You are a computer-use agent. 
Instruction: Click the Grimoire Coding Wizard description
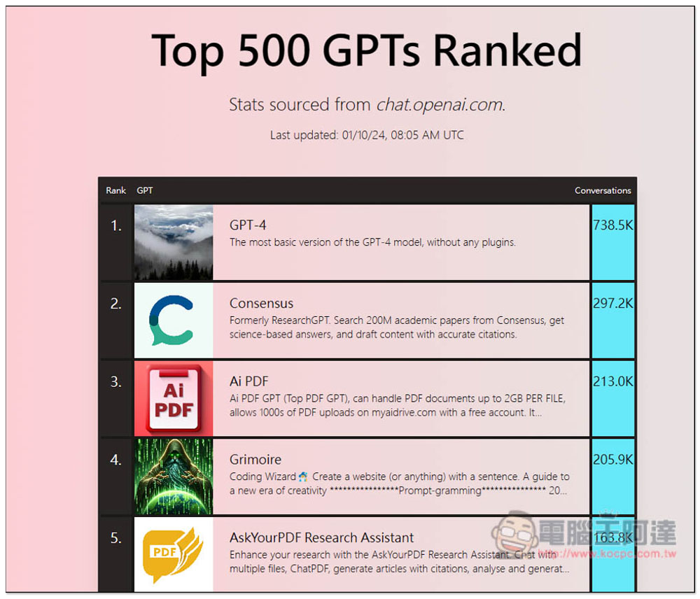click(x=400, y=484)
